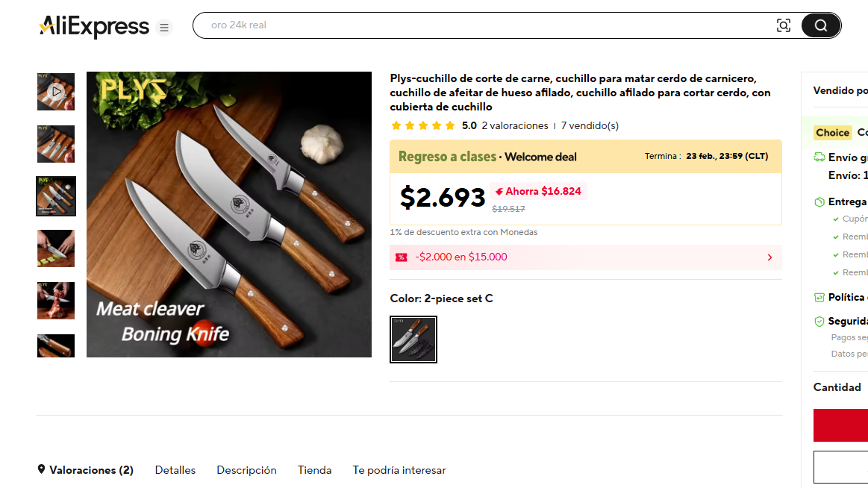Open the Tienda tab

(314, 470)
